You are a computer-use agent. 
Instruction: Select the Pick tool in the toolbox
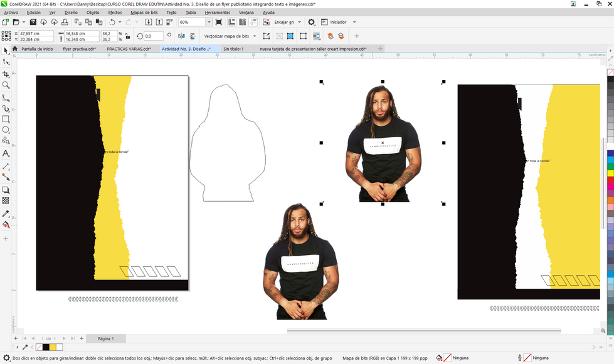(x=6, y=51)
